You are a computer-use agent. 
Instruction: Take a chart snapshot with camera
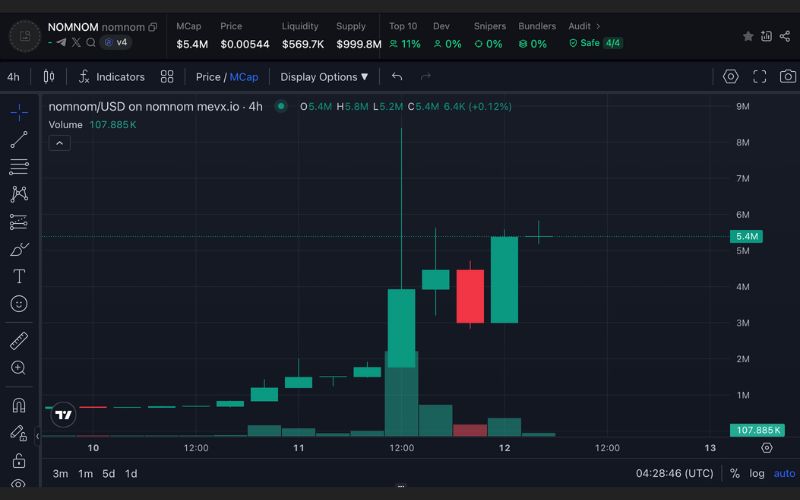coord(788,77)
